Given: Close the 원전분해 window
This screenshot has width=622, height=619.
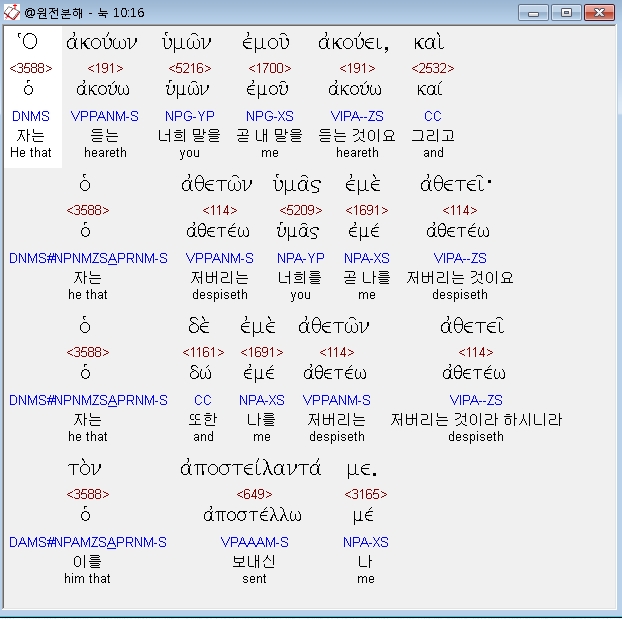Looking at the screenshot, I should click(599, 13).
